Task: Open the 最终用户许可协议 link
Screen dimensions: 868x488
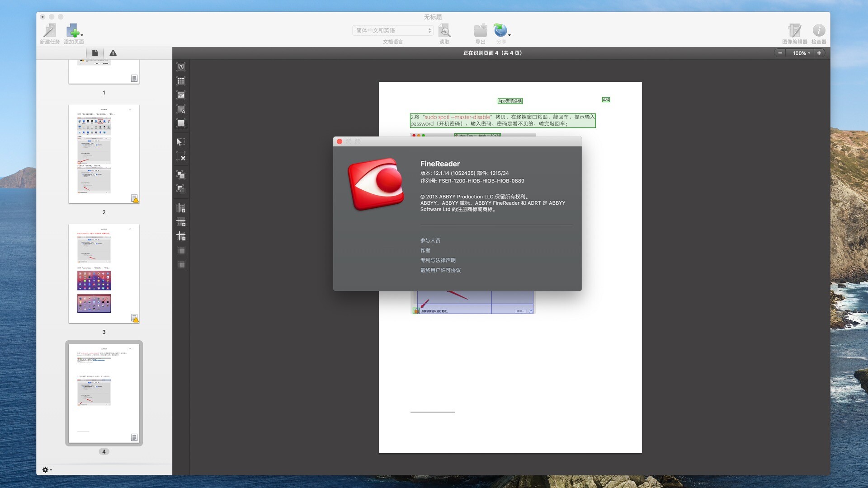Action: pyautogui.click(x=440, y=270)
